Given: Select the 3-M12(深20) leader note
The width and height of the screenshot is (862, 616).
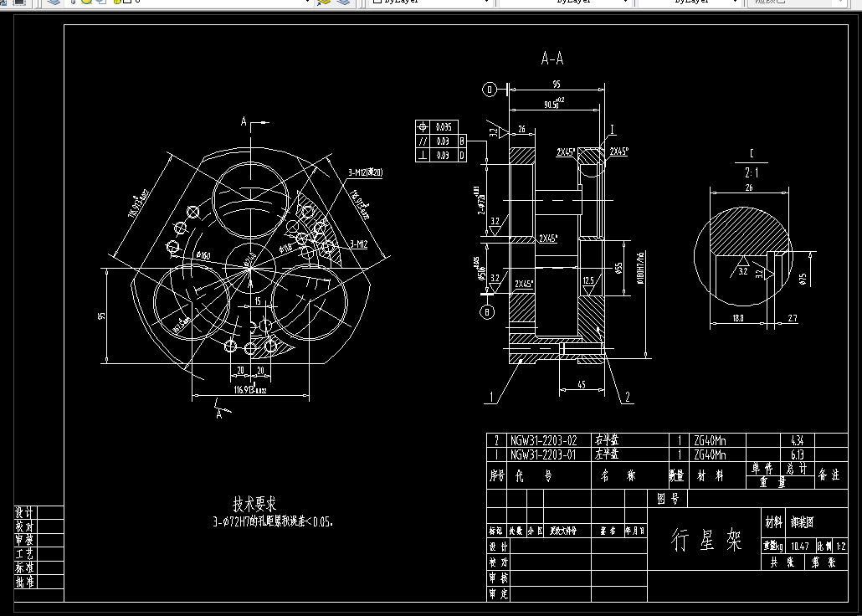Looking at the screenshot, I should coord(365,172).
